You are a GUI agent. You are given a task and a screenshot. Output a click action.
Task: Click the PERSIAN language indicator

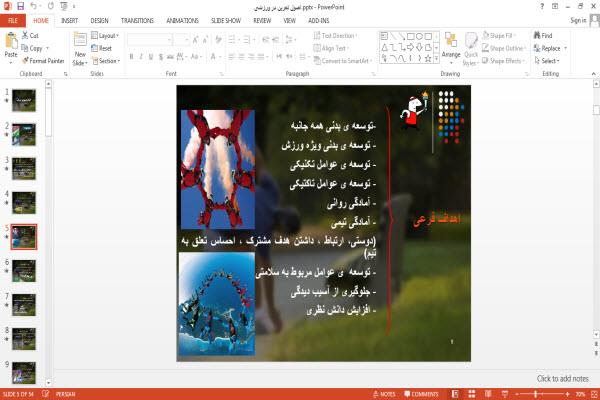[65, 394]
